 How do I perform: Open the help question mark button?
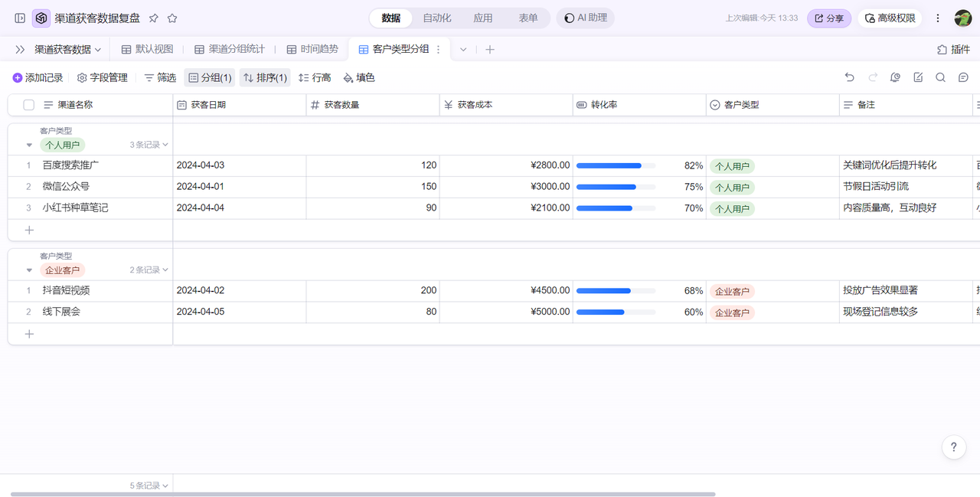(953, 447)
